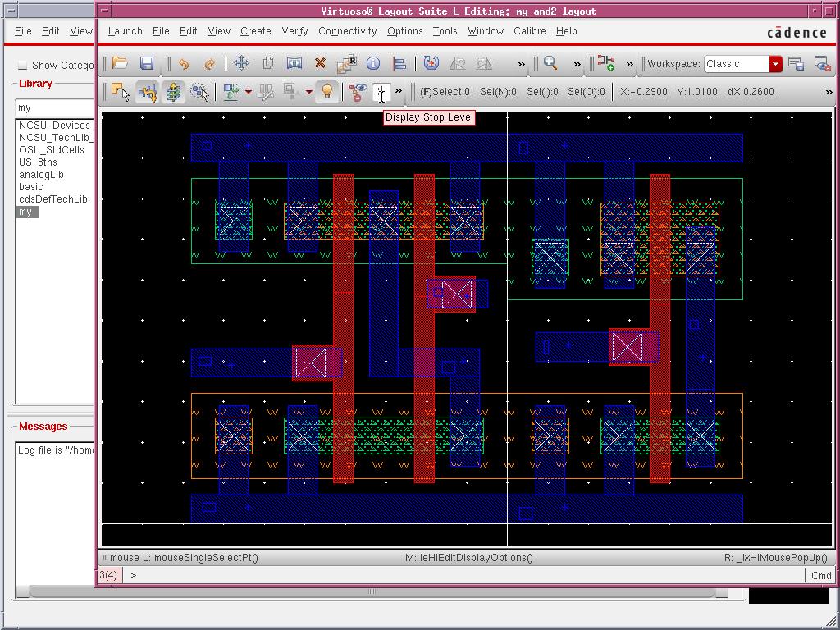Open the Tools menu in Layout Suite
This screenshot has width=840, height=630.
pyautogui.click(x=445, y=31)
